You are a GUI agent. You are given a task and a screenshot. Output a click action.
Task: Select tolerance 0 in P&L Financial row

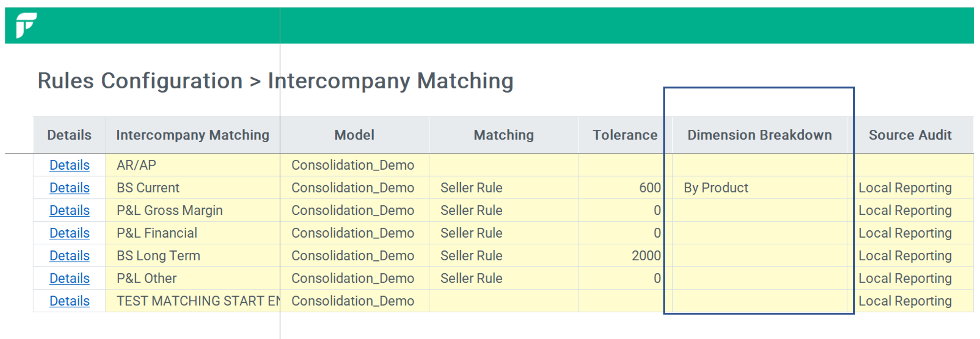tap(625, 233)
